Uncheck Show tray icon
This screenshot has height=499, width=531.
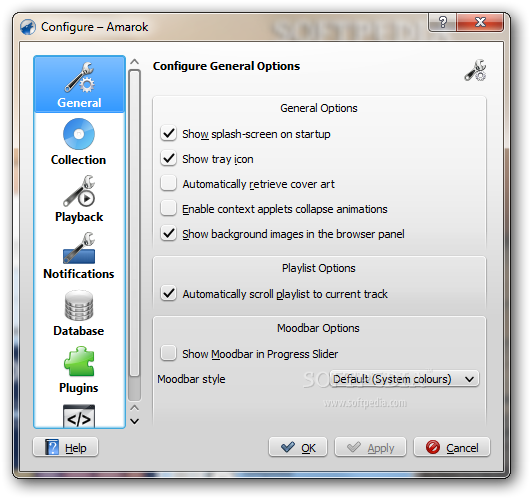click(168, 158)
